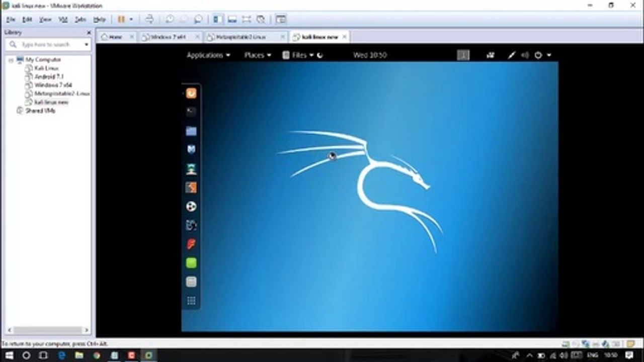Open the File menu

click(11, 20)
